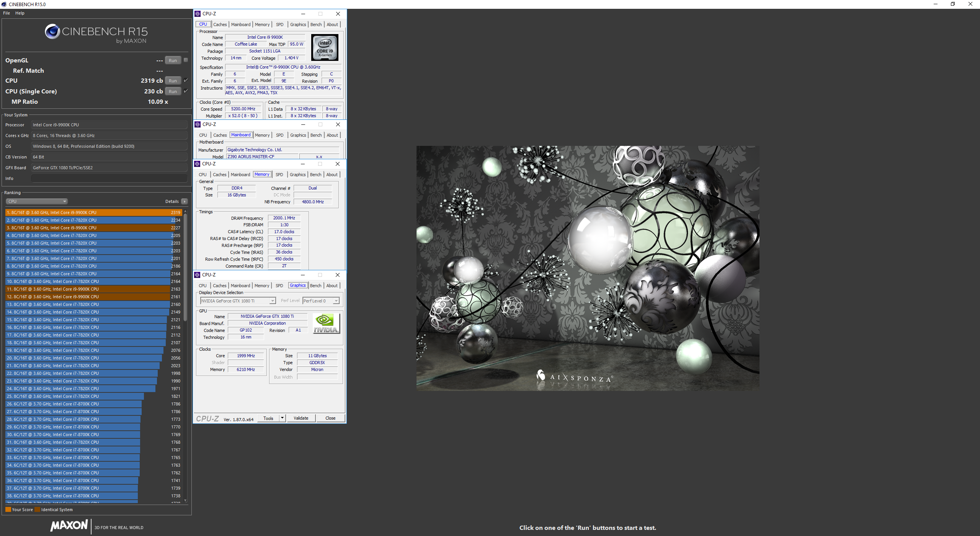980x536 pixels.
Task: Minimize the CPU-Z Memory window
Action: 302,164
